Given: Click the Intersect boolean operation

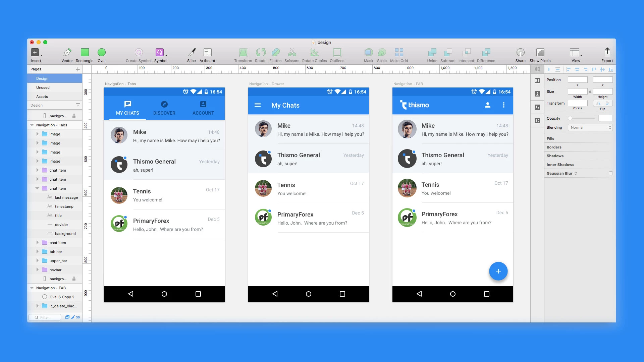Looking at the screenshot, I should click(x=466, y=53).
